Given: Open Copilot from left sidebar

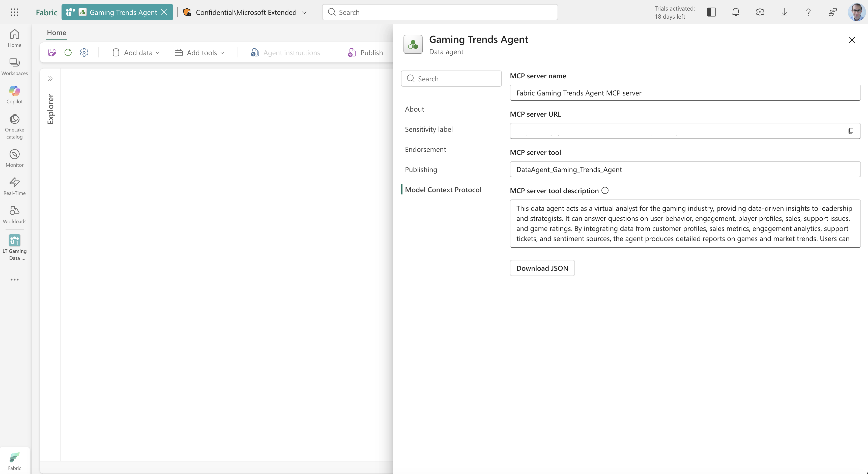Looking at the screenshot, I should coord(14,95).
